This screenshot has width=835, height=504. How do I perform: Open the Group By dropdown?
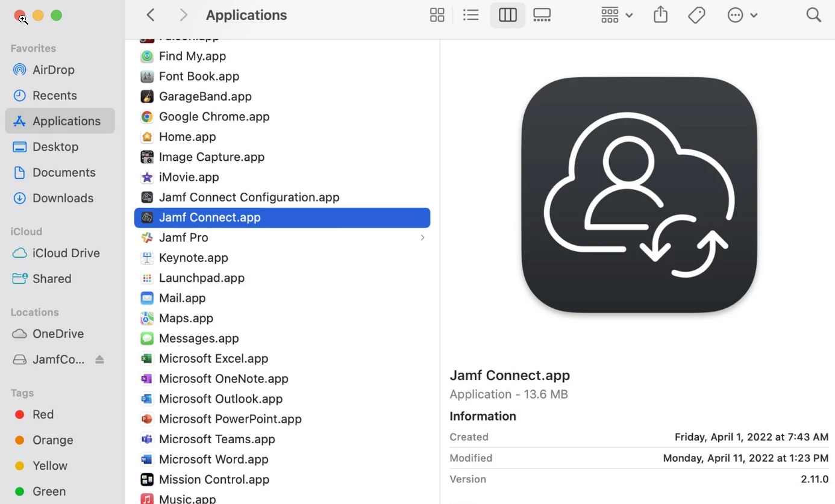(x=616, y=15)
